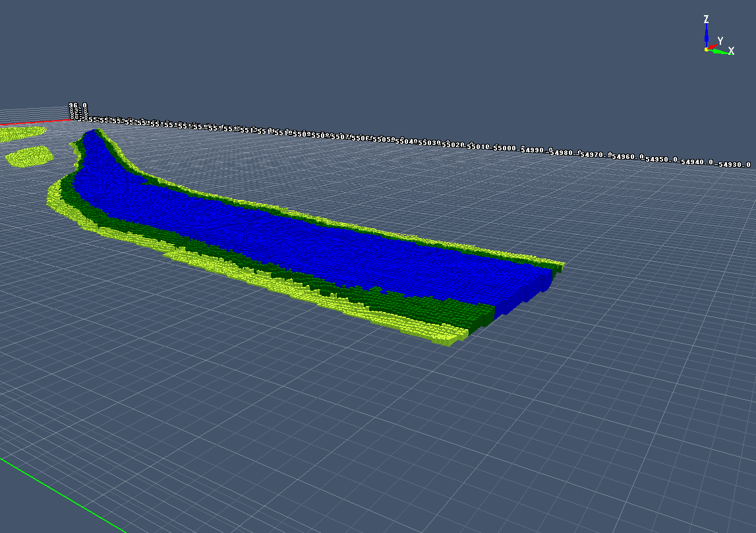Select the grid coordinate label 54970.0
Image resolution: width=756 pixels, height=533 pixels.
(596, 155)
